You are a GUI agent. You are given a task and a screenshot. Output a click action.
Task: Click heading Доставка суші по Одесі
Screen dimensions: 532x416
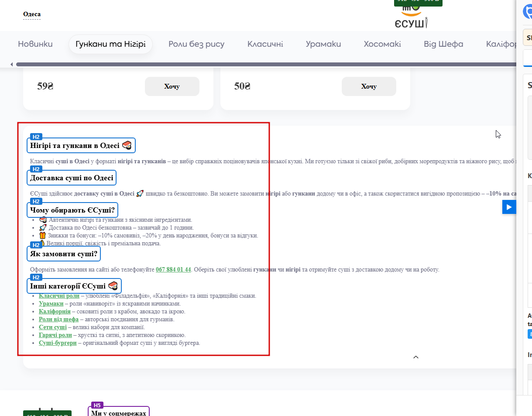tap(72, 178)
